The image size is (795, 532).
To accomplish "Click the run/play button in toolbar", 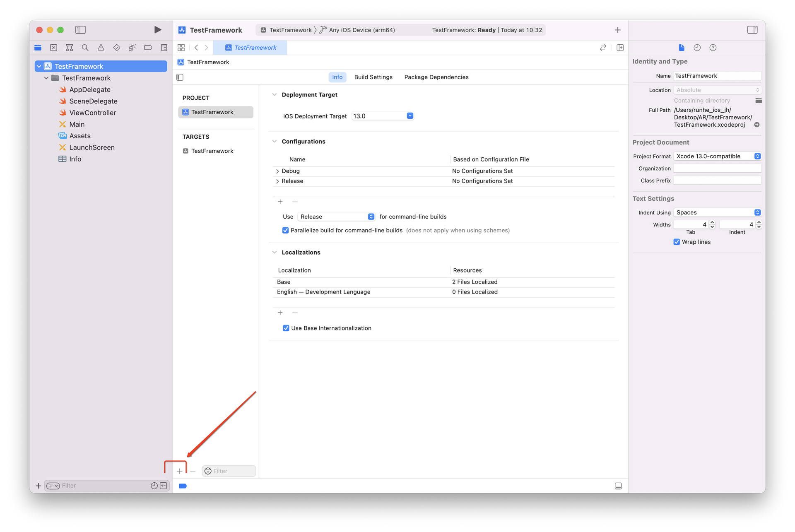I will tap(157, 30).
